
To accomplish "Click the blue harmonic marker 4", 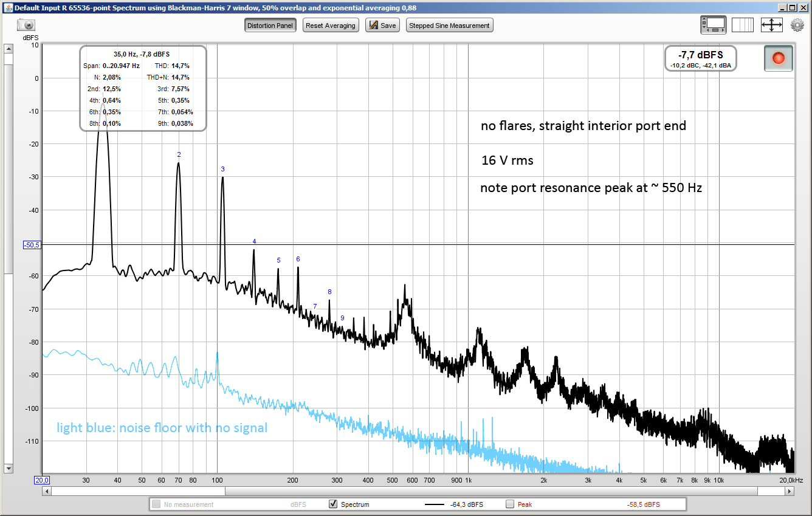I will click(x=254, y=241).
